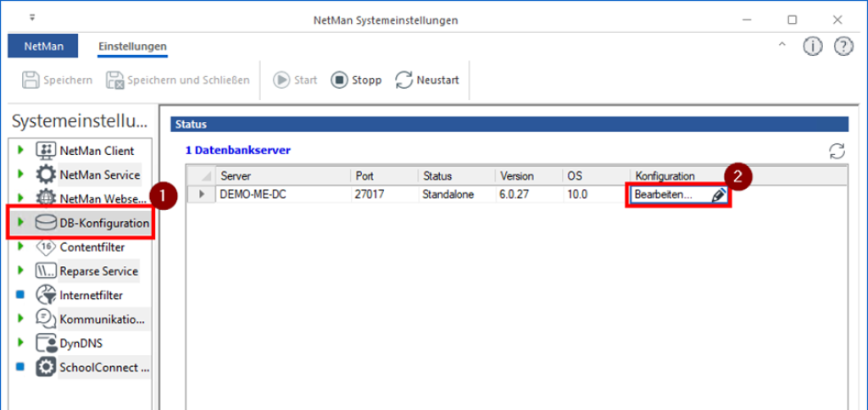Click the pencil icon in Bearbeiten cell
This screenshot has height=410, width=868.
pos(719,195)
